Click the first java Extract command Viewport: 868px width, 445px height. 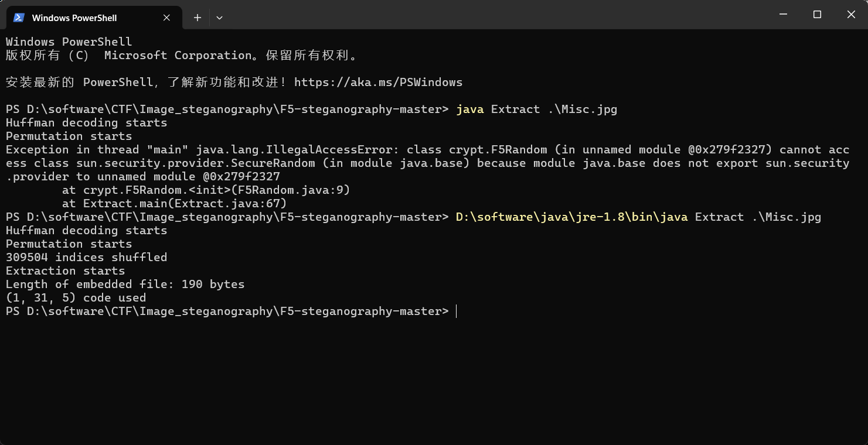537,109
